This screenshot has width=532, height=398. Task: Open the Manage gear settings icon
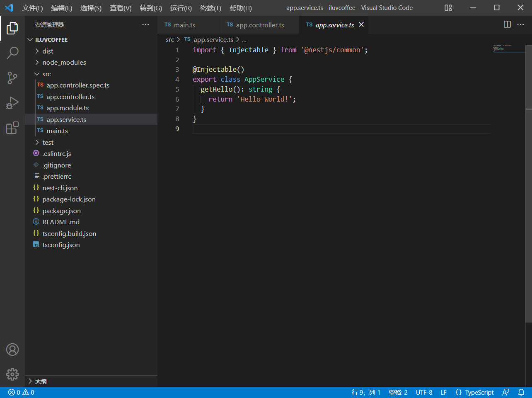coord(12,374)
